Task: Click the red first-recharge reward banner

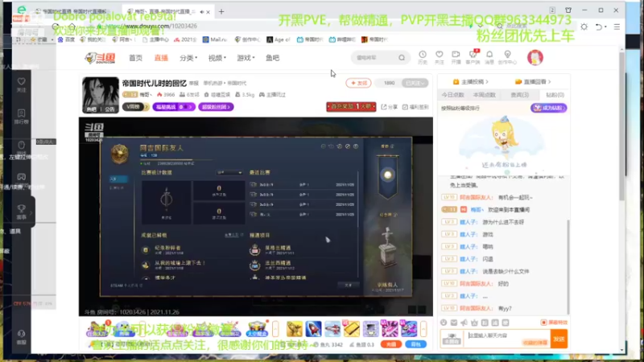Action: click(351, 107)
